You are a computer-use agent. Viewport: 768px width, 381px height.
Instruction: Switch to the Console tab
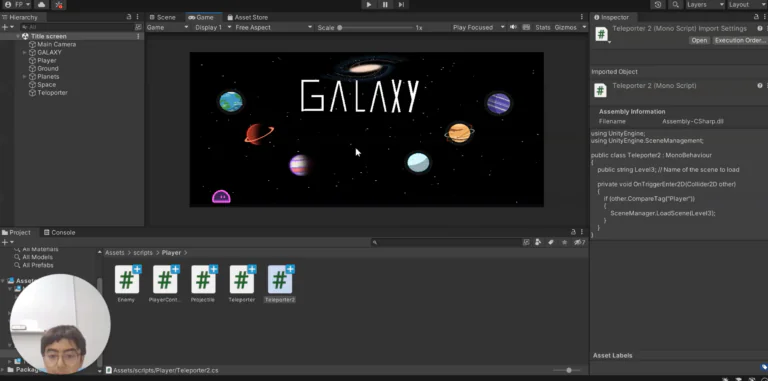point(59,233)
